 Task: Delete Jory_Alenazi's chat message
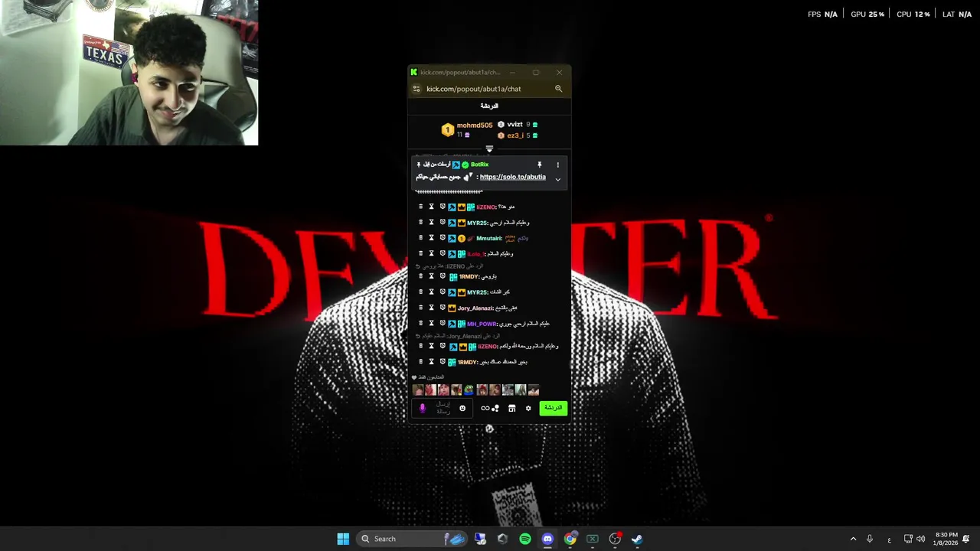click(x=420, y=308)
